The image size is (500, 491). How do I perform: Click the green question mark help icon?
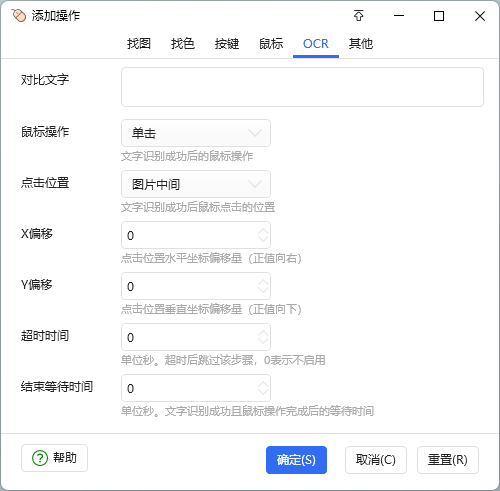coord(40,458)
